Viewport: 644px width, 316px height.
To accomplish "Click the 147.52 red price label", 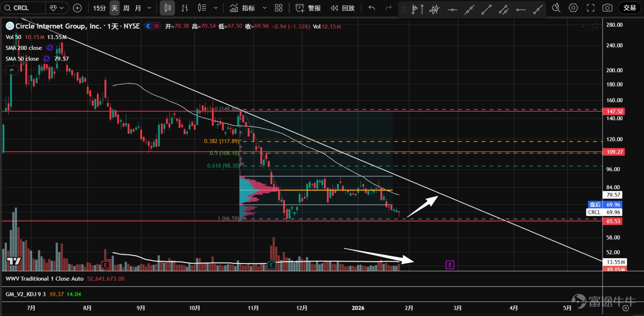I will [614, 111].
